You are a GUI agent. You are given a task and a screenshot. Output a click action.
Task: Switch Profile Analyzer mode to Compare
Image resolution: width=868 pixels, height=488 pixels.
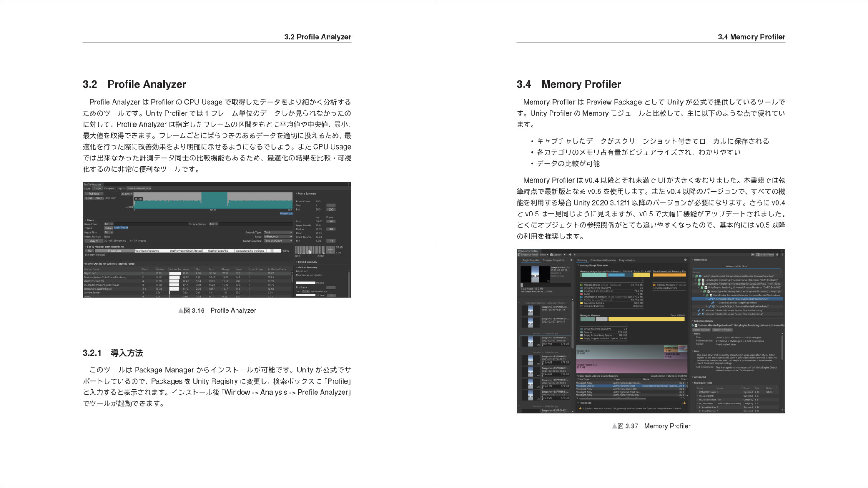tap(109, 188)
